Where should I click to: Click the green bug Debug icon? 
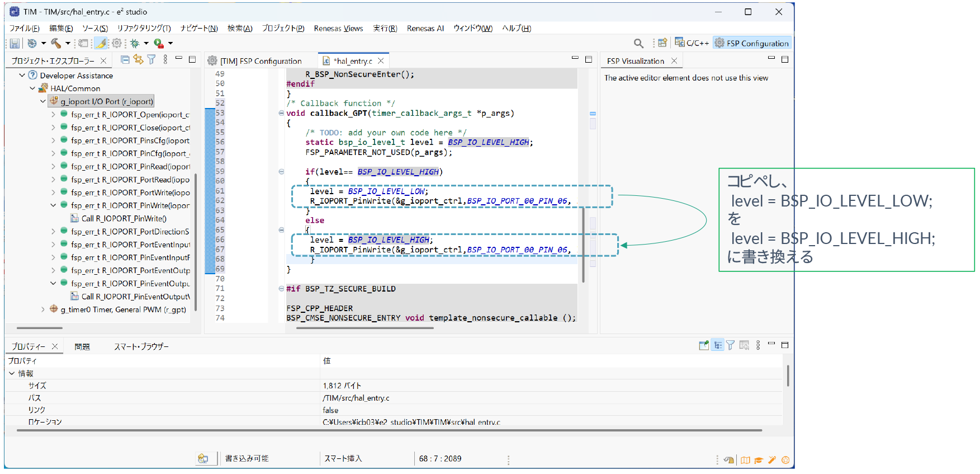tap(135, 43)
